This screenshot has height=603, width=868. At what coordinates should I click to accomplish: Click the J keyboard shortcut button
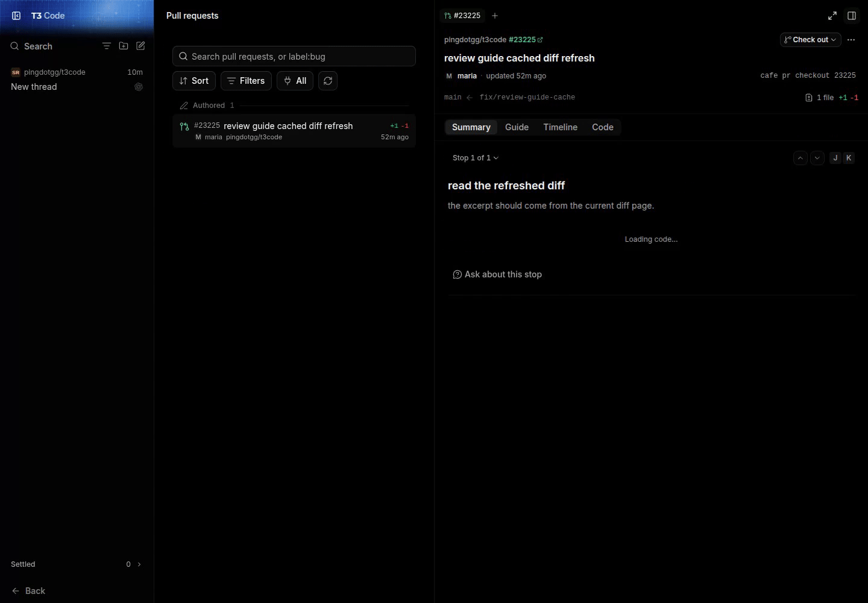[x=835, y=158]
